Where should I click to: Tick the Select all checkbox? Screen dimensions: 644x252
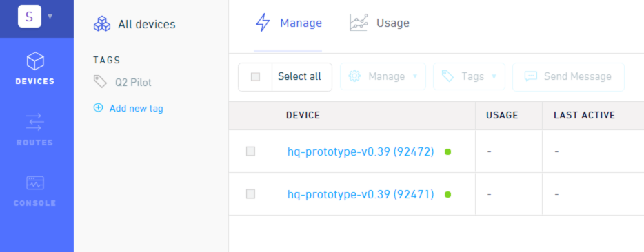[x=256, y=76]
